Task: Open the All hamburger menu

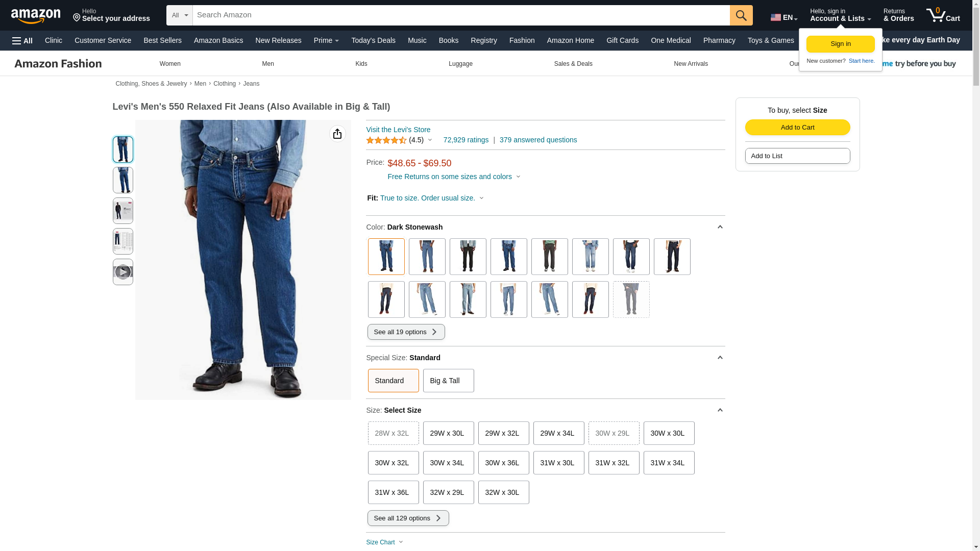Action: coord(22,41)
